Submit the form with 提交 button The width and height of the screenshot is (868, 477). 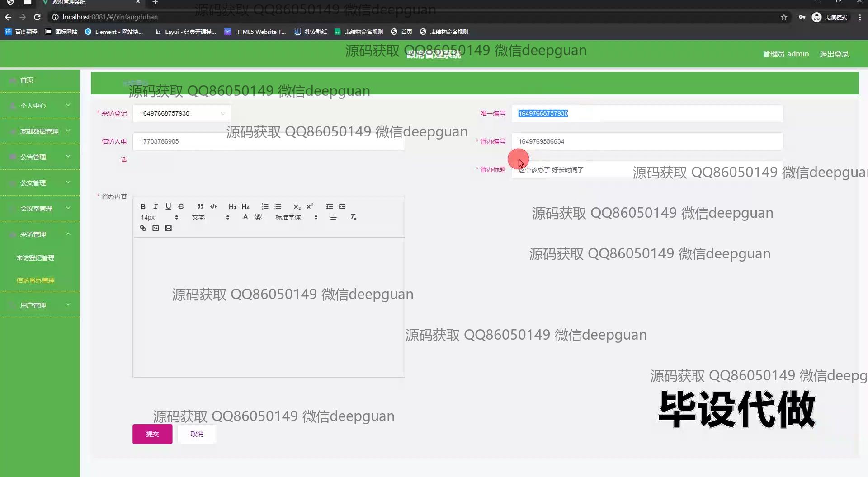(x=152, y=434)
